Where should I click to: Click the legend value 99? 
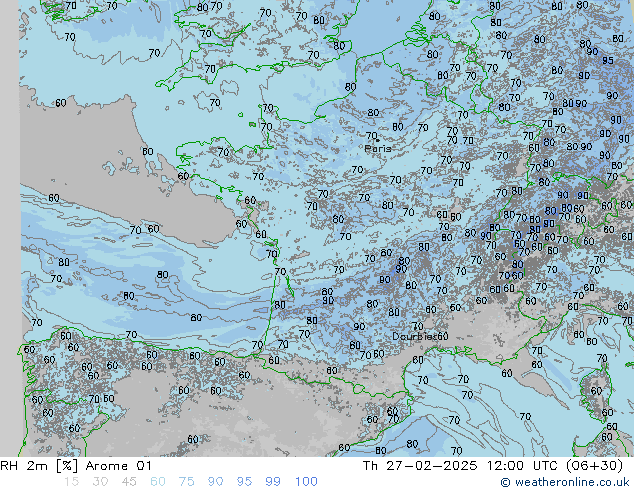point(273,482)
